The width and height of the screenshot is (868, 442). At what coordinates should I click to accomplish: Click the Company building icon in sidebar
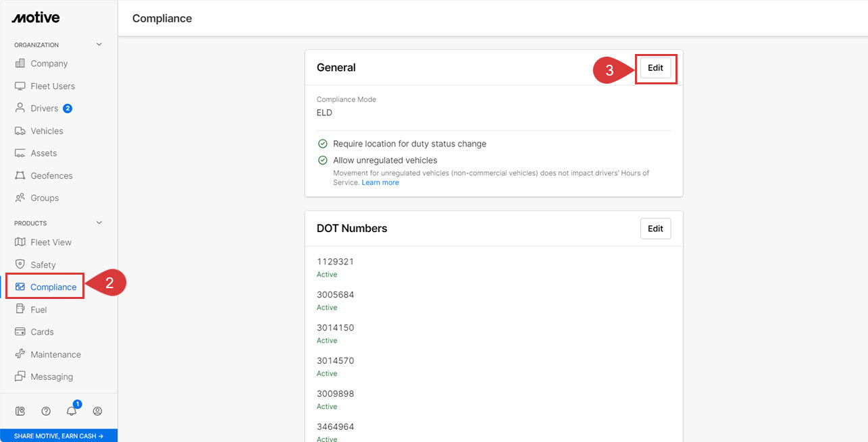pos(20,63)
